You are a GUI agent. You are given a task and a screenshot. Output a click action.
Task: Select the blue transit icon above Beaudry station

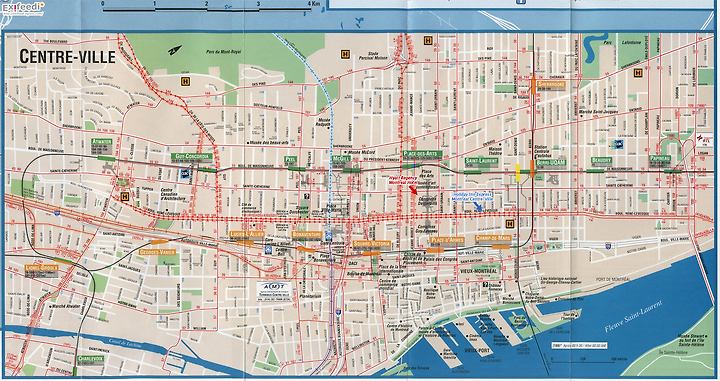click(618, 144)
